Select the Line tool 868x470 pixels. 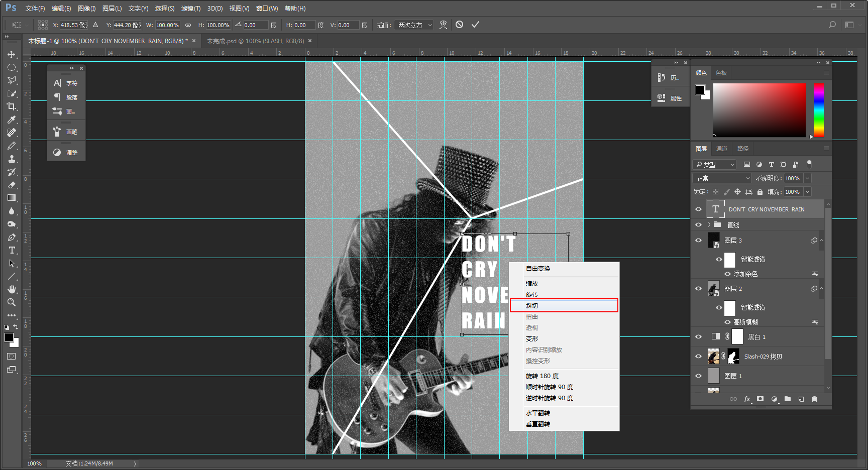(12, 276)
